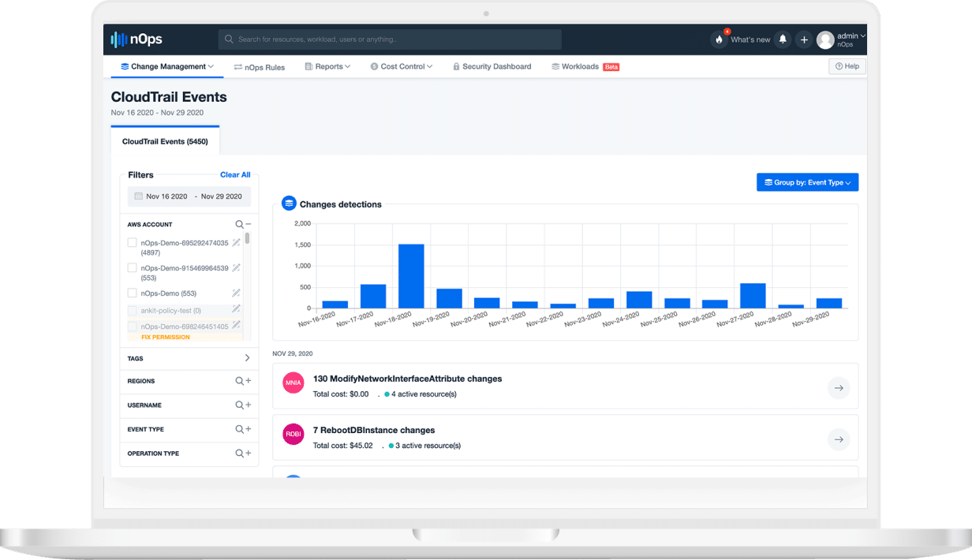
Task: Click the Nov-27-2020 chart bar
Action: (753, 296)
